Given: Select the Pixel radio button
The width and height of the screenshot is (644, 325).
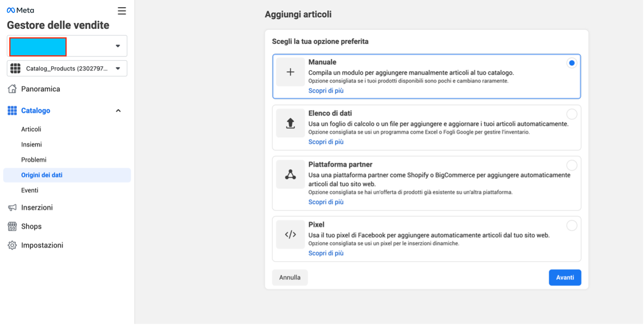Looking at the screenshot, I should click(572, 226).
